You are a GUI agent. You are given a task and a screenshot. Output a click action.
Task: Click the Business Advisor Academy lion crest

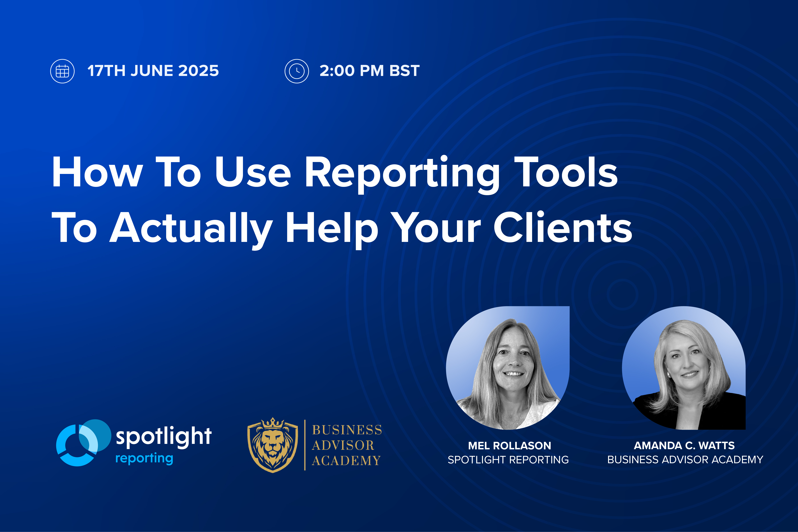[x=273, y=445]
